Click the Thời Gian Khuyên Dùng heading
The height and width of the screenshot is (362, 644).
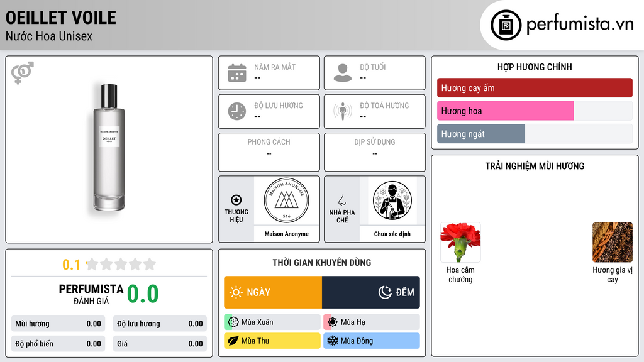tap(322, 263)
